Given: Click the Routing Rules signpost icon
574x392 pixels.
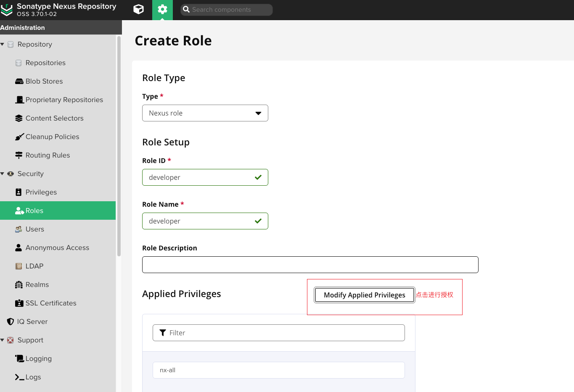Looking at the screenshot, I should point(19,155).
